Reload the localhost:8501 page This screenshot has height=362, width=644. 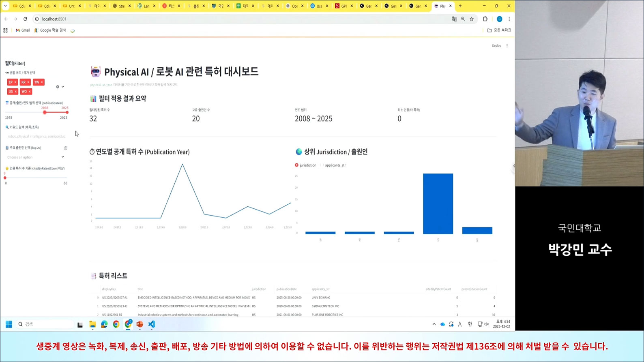pos(25,19)
